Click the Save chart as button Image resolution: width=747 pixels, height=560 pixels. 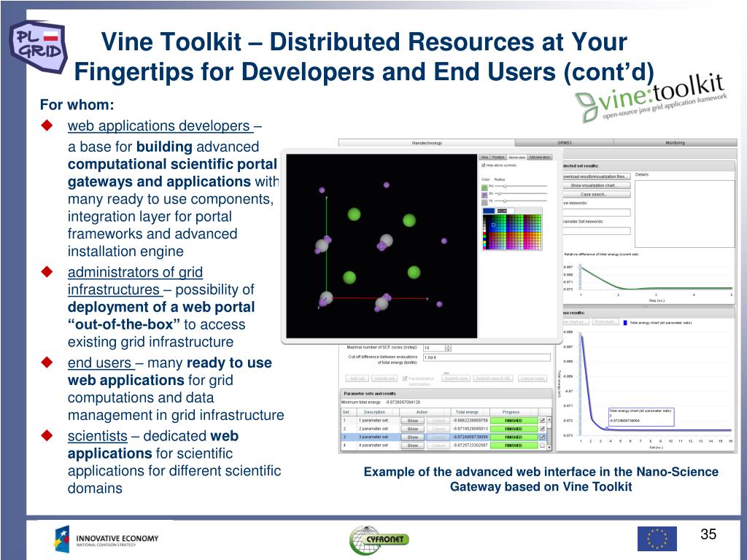pos(576,322)
